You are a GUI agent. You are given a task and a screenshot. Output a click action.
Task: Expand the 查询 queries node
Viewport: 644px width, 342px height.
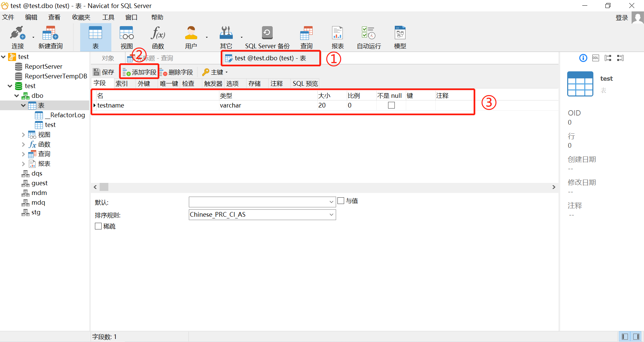(x=23, y=154)
